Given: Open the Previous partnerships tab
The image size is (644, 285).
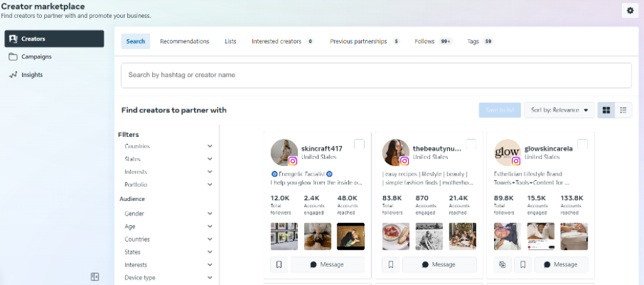Looking at the screenshot, I should [358, 41].
